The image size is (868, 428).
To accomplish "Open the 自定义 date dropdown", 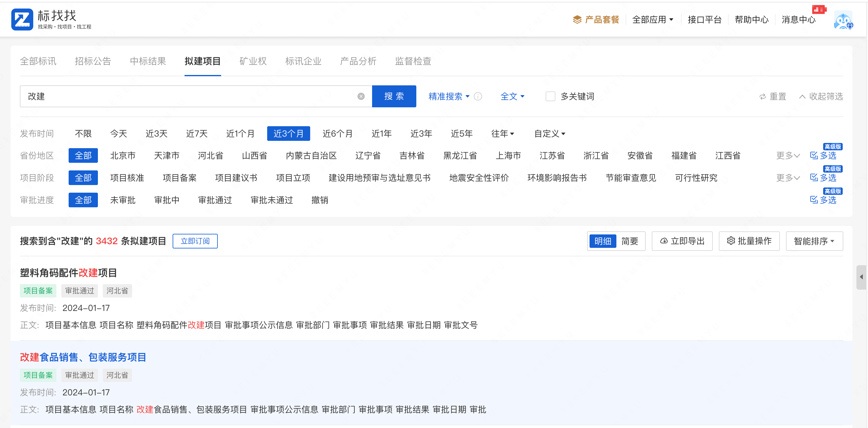I will point(549,133).
